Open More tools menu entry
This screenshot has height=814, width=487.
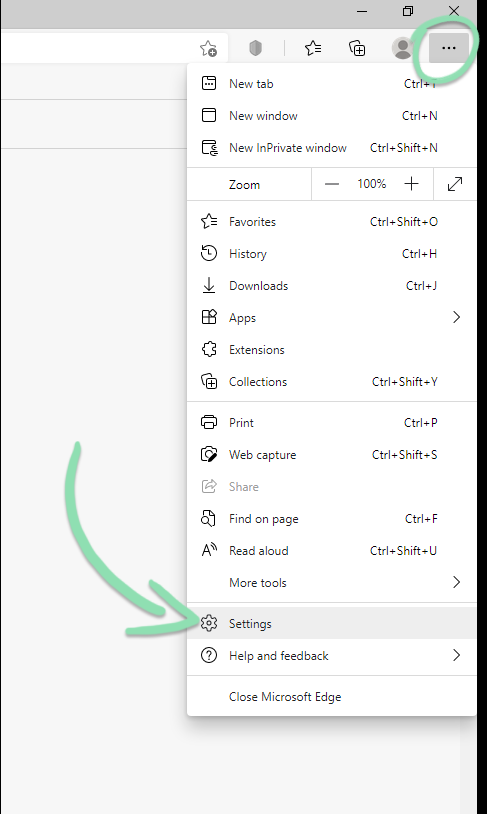(x=331, y=583)
